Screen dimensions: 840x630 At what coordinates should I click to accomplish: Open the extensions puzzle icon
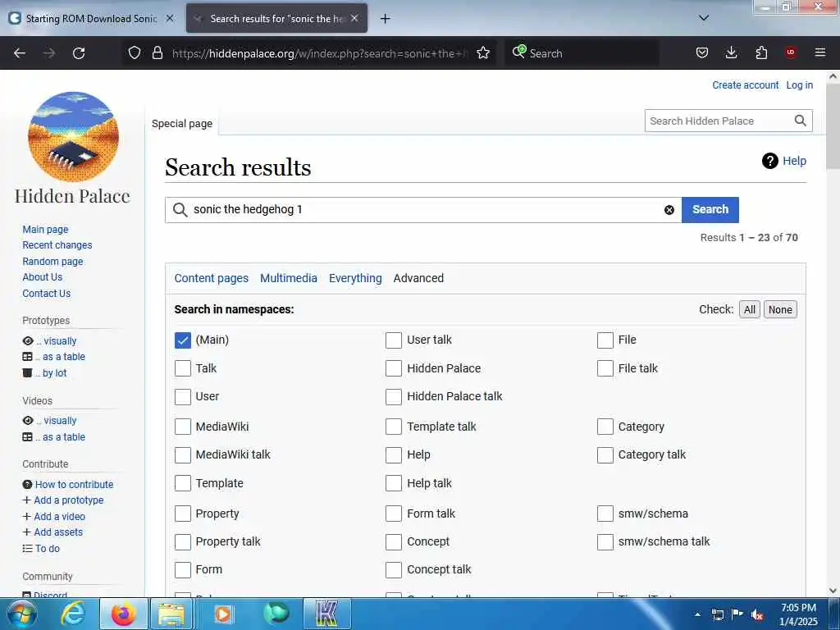coord(761,53)
